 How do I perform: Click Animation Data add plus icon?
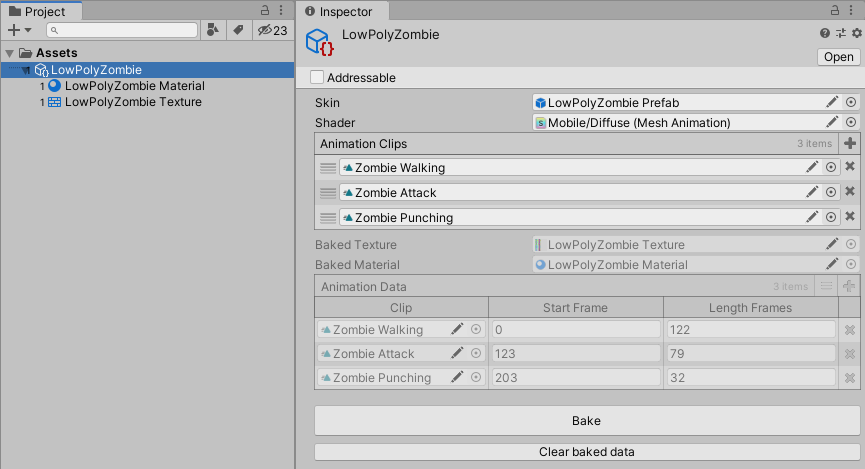pyautogui.click(x=849, y=286)
